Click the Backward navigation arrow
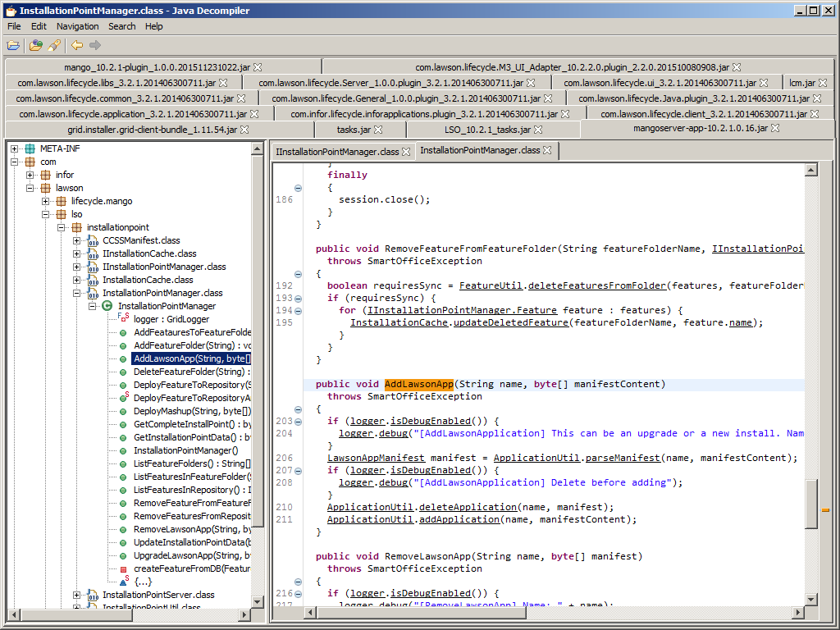The width and height of the screenshot is (840, 630). tap(77, 45)
